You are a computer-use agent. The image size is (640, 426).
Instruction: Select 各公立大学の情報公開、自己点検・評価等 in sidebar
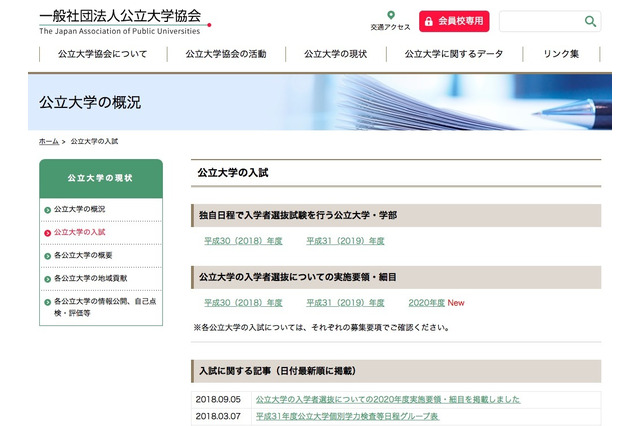105,307
